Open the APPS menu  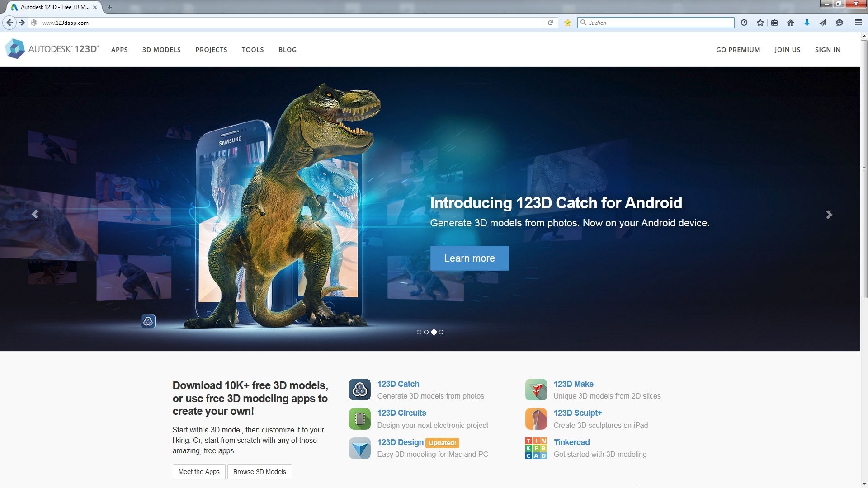coord(119,50)
